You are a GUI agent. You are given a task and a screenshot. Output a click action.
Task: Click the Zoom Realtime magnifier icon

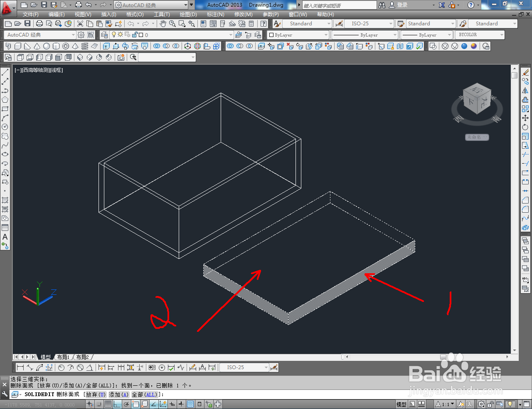point(172,24)
